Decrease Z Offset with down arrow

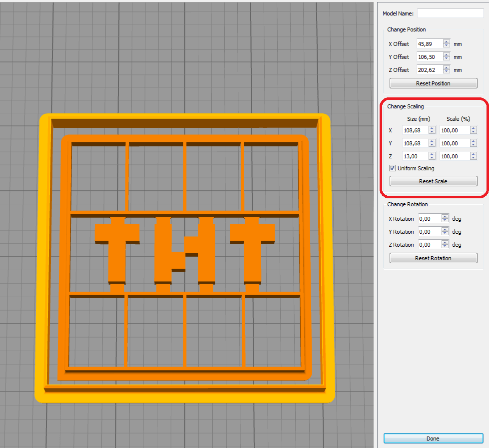click(447, 72)
